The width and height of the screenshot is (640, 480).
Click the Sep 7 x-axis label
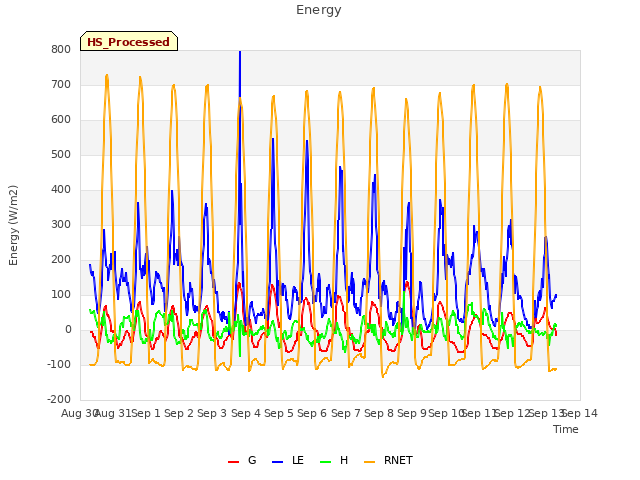(x=346, y=413)
